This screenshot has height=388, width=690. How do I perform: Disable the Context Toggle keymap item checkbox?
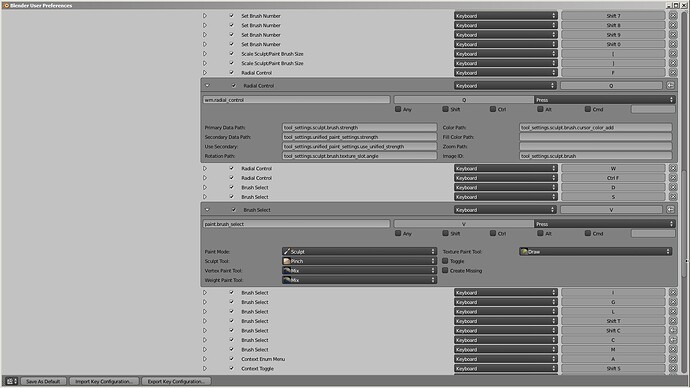[x=231, y=369]
